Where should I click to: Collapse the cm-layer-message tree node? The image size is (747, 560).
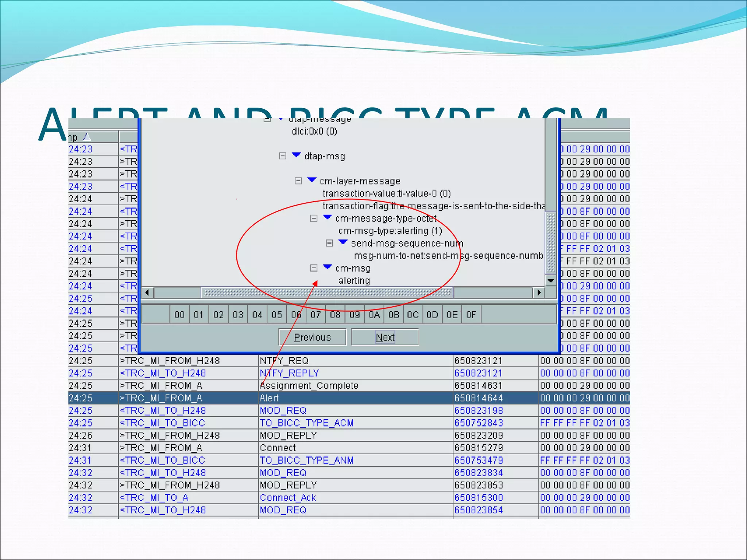click(x=298, y=181)
